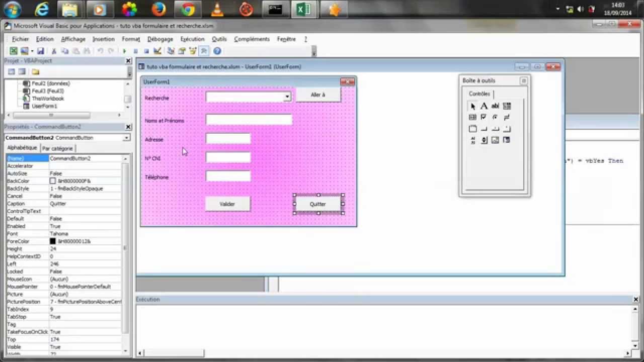
Task: Click View Code in Project panel
Action: [x=12, y=71]
